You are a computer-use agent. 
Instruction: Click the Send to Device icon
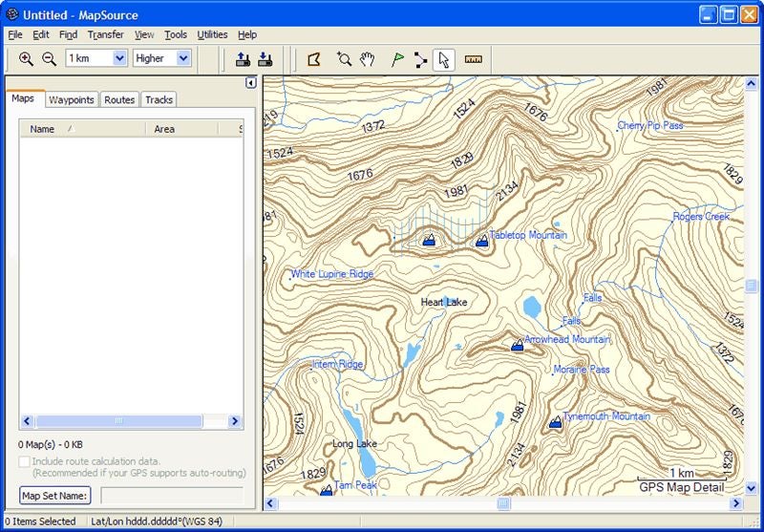(243, 59)
